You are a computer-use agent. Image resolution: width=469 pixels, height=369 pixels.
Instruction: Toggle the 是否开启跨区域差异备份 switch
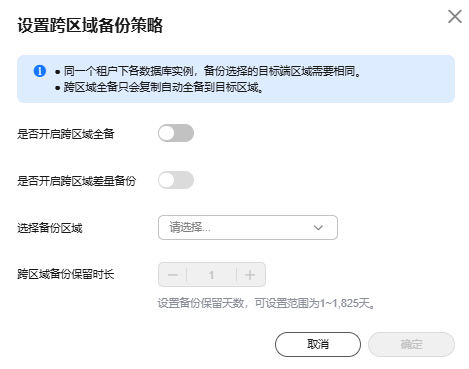click(x=176, y=180)
